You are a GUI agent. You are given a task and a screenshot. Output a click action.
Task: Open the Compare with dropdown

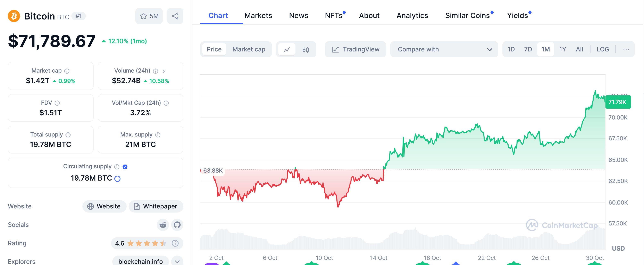point(444,50)
